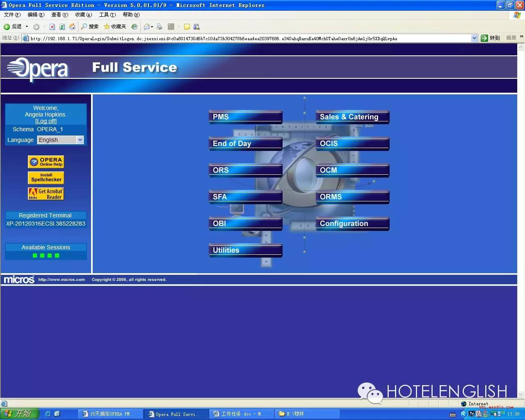Click the Schema OPERA_1 text
The width and height of the screenshot is (525, 420).
click(38, 129)
